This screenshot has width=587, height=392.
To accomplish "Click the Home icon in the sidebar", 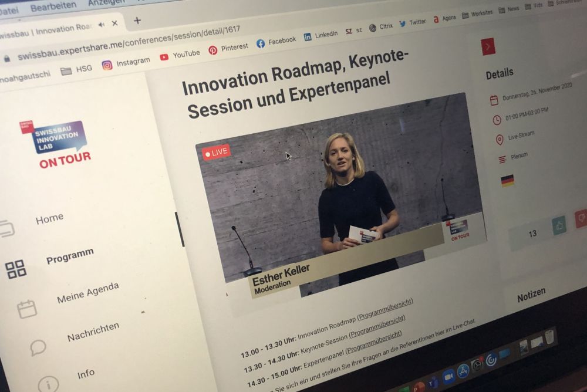I will (7, 228).
